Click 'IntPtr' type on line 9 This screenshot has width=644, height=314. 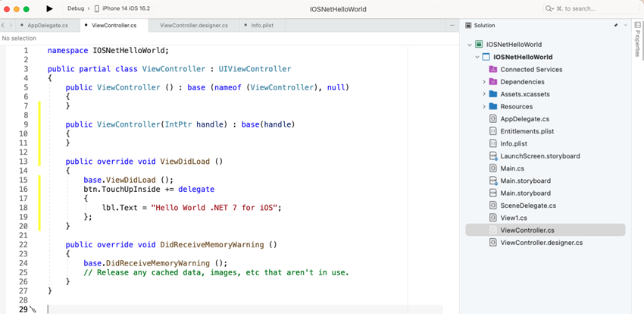click(x=178, y=124)
